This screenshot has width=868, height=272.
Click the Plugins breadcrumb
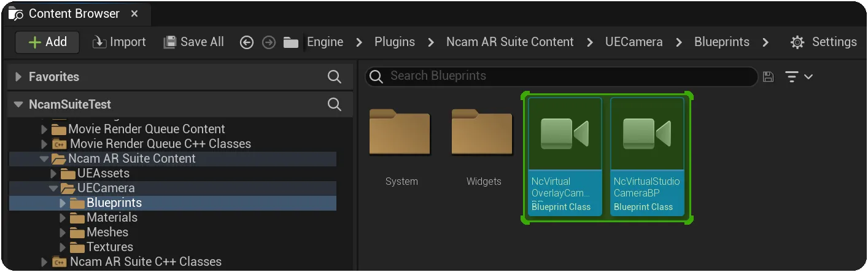point(395,42)
